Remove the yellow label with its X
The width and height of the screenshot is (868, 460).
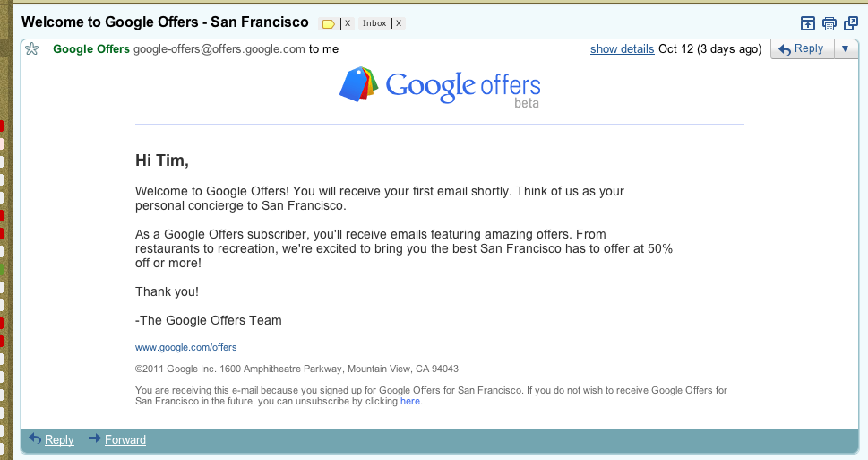348,23
